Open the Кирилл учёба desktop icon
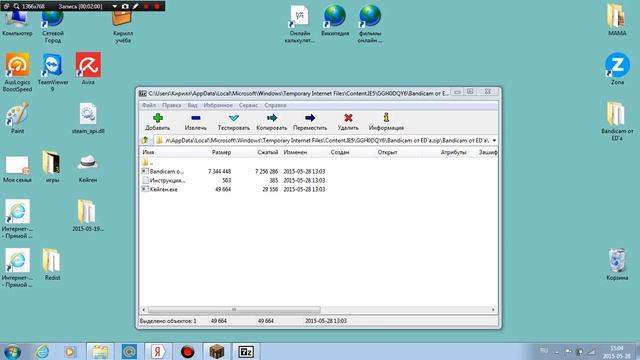The image size is (640, 360). (x=122, y=25)
